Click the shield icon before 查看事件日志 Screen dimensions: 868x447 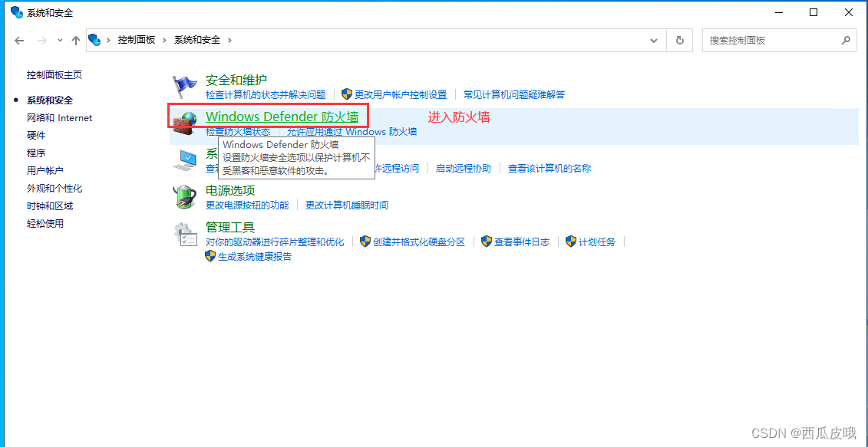coord(487,242)
